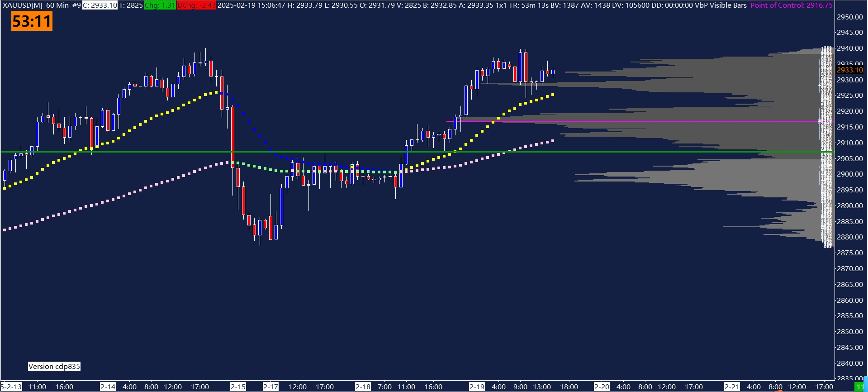The height and width of the screenshot is (392, 868).
Task: Select the 2-21 date marker on time axis
Action: (732, 387)
